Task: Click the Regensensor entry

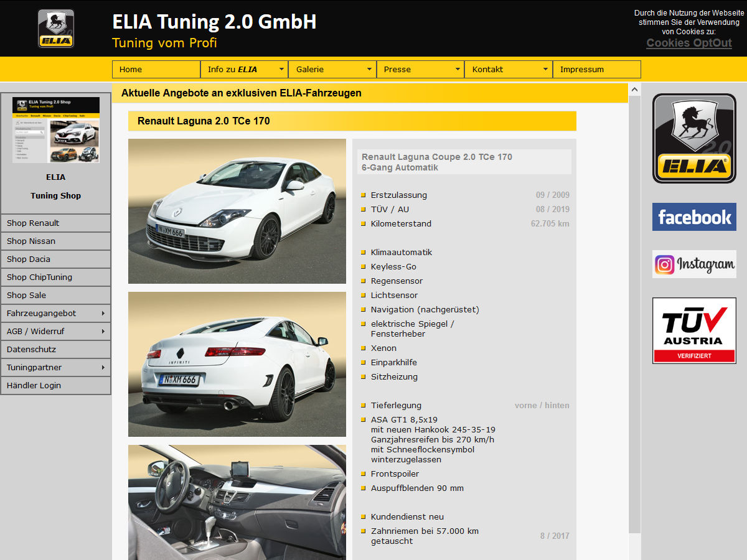Action: tap(397, 281)
